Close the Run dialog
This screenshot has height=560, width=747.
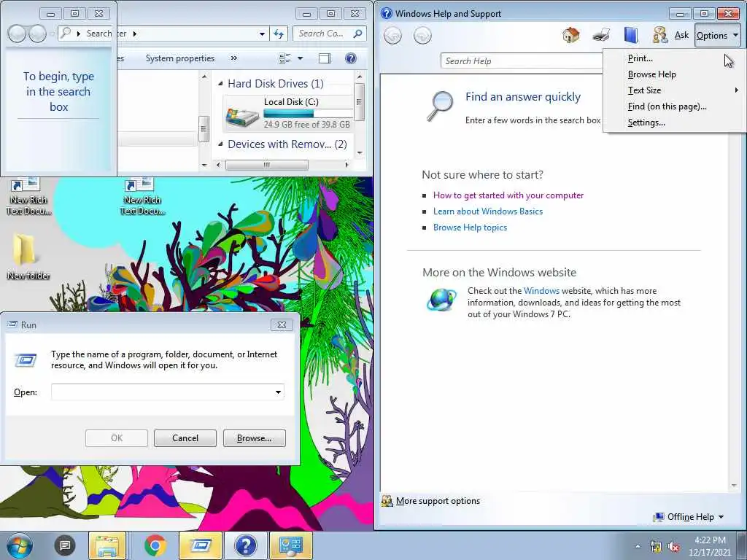282,324
